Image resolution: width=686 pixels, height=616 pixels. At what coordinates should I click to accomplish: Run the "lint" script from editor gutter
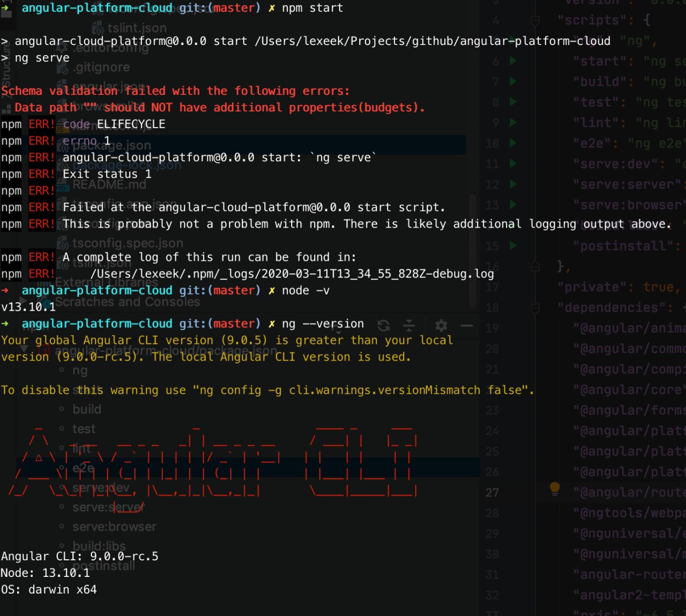point(513,123)
